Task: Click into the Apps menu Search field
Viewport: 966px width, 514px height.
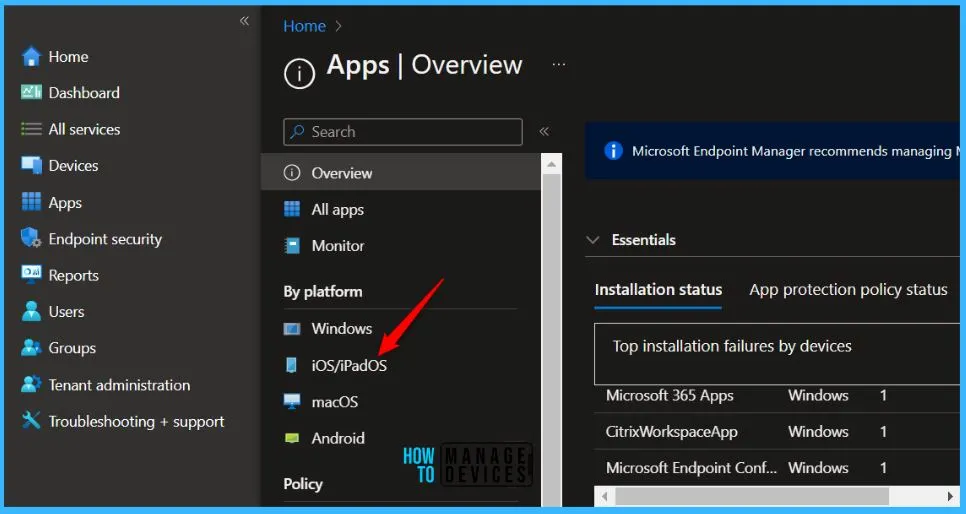Action: (403, 132)
